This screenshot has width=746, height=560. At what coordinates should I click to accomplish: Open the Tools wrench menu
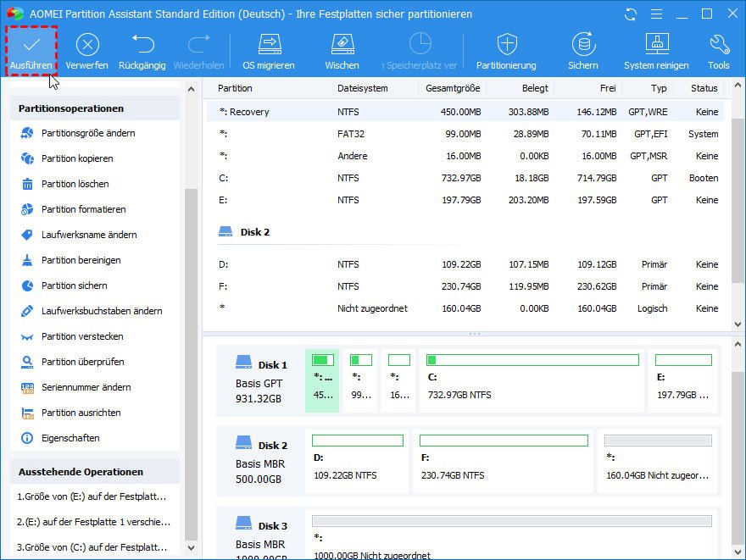(719, 44)
